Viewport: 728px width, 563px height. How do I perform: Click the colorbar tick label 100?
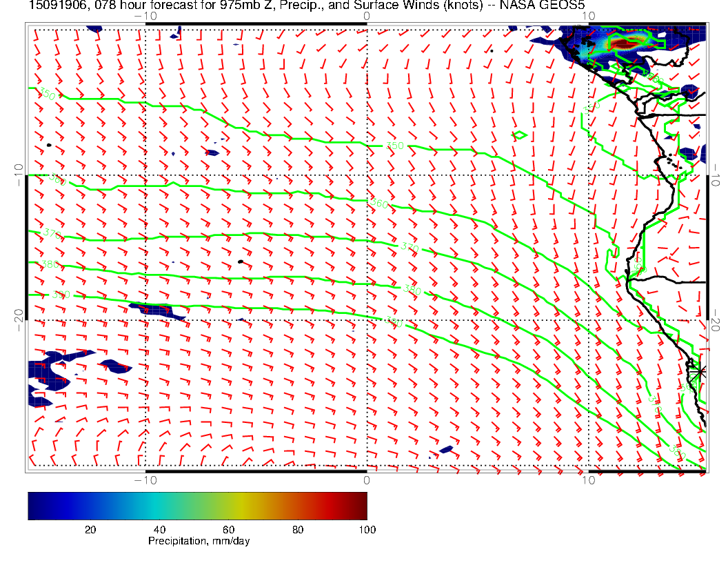coord(367,529)
